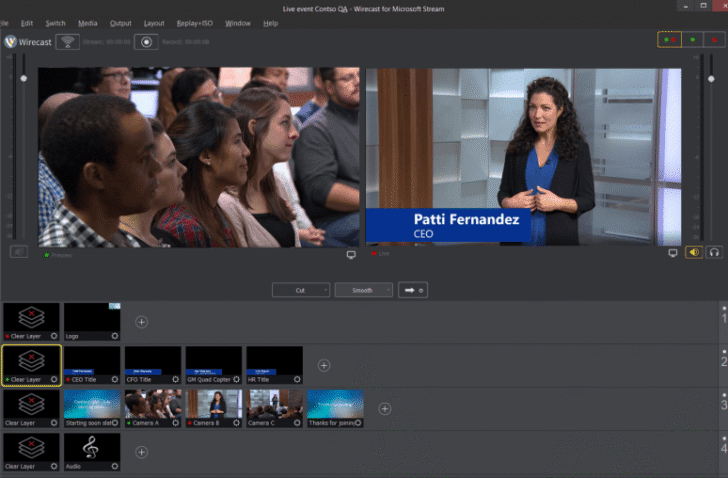Adjust the right audio volume slider knob
728x478 pixels.
click(711, 79)
